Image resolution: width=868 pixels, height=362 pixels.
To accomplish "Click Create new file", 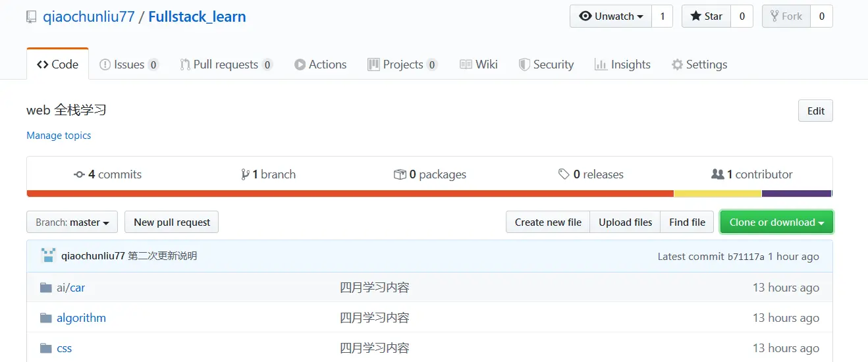I will point(548,222).
